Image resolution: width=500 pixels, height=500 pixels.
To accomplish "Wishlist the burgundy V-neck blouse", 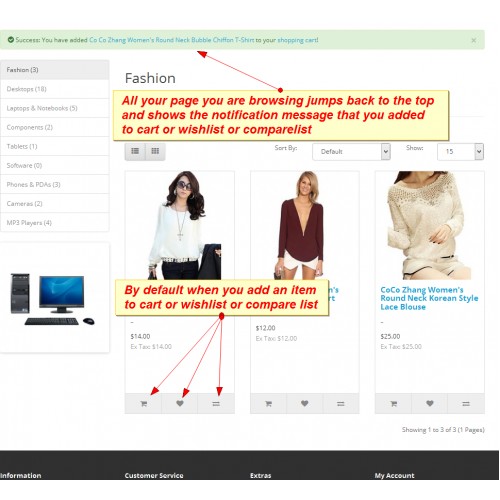I will click(x=305, y=404).
